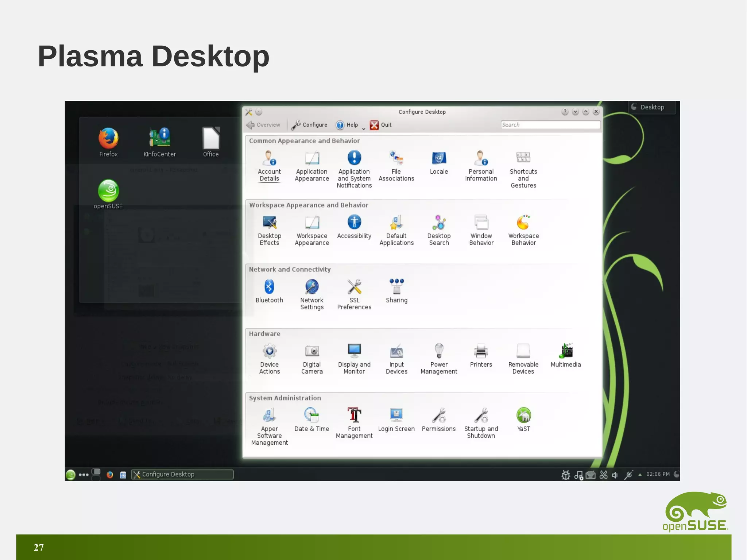Open Apper Software Management
747x560 pixels.
coord(269,426)
